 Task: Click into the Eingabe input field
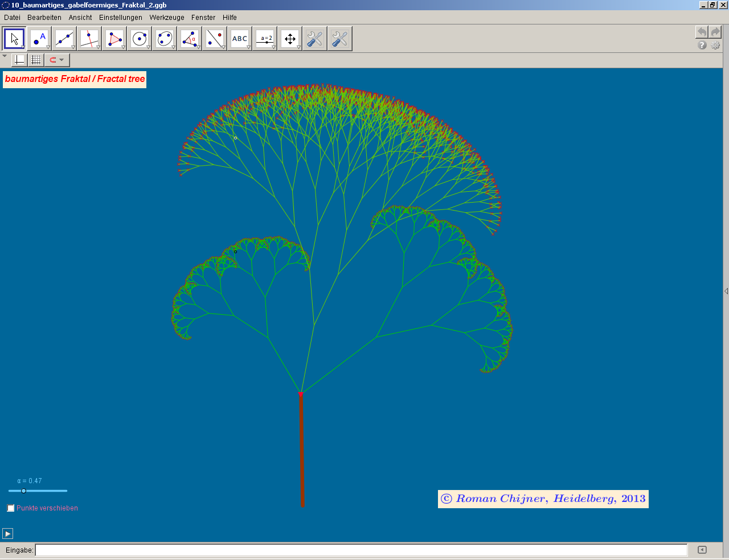[361, 550]
